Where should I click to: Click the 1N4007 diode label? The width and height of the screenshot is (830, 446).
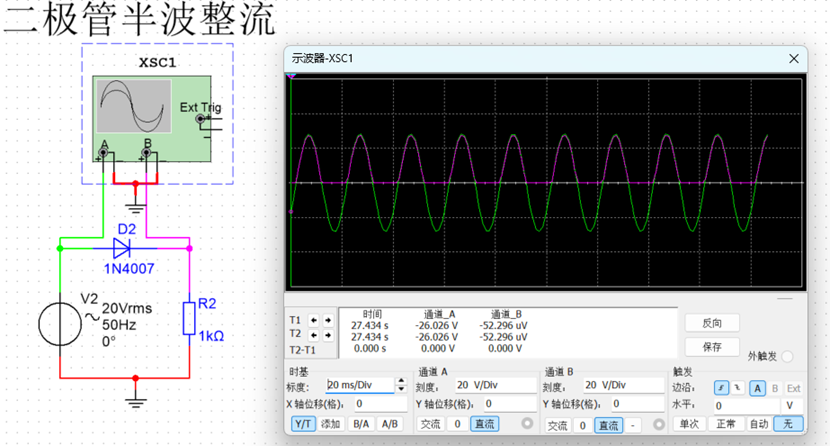129,269
